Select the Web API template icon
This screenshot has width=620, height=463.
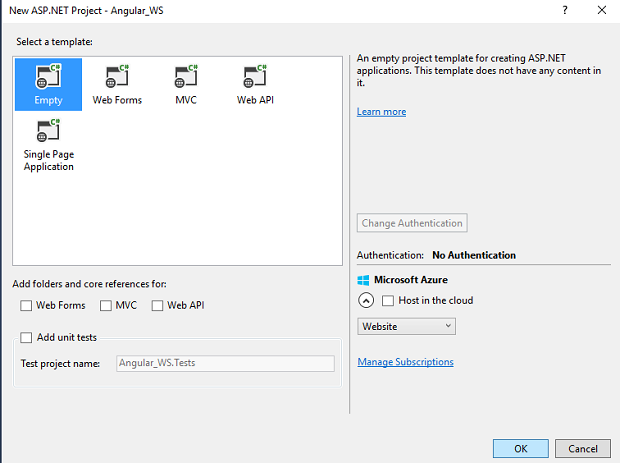pos(255,84)
